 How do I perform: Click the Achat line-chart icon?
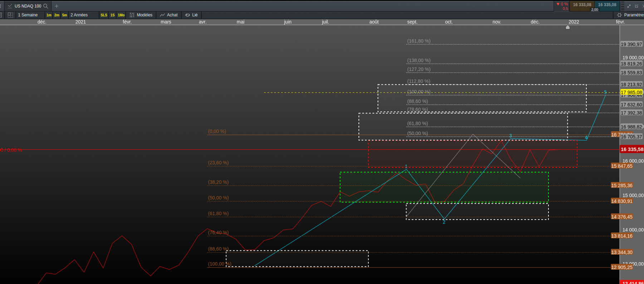(162, 15)
